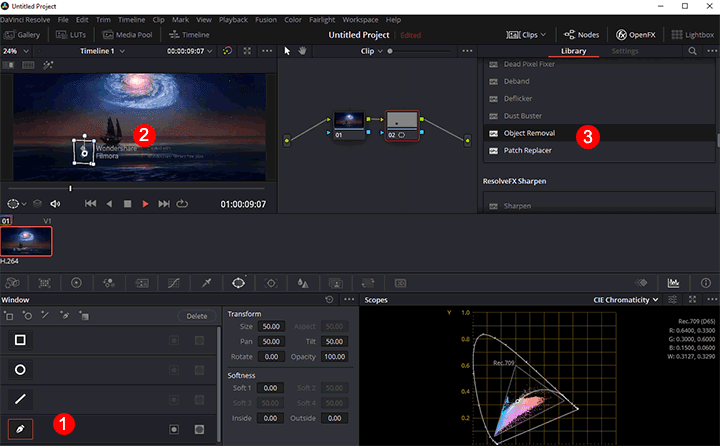Select the H.264 clip thumbnail
Image resolution: width=720 pixels, height=446 pixels.
tap(26, 240)
